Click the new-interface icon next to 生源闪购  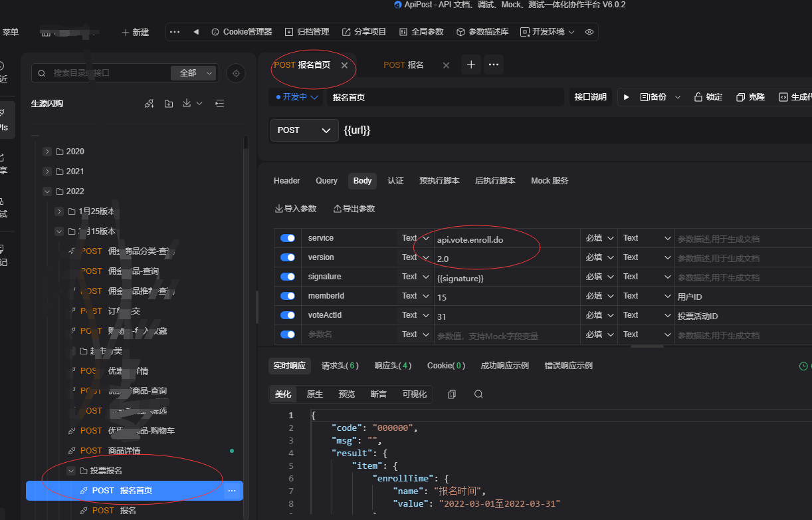pos(150,104)
